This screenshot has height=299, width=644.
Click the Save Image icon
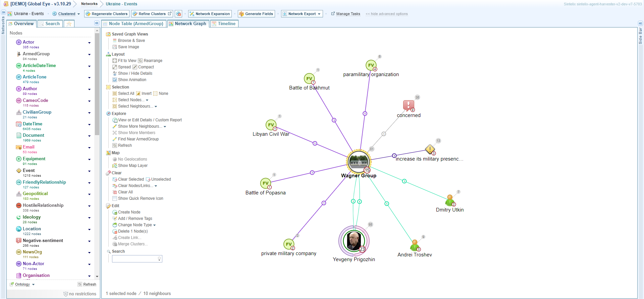point(115,47)
